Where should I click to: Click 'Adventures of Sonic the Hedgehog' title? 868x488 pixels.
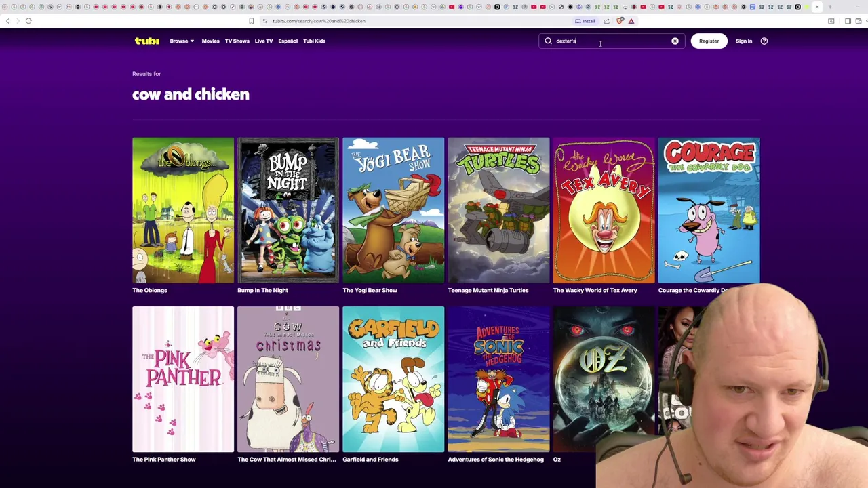click(x=496, y=459)
